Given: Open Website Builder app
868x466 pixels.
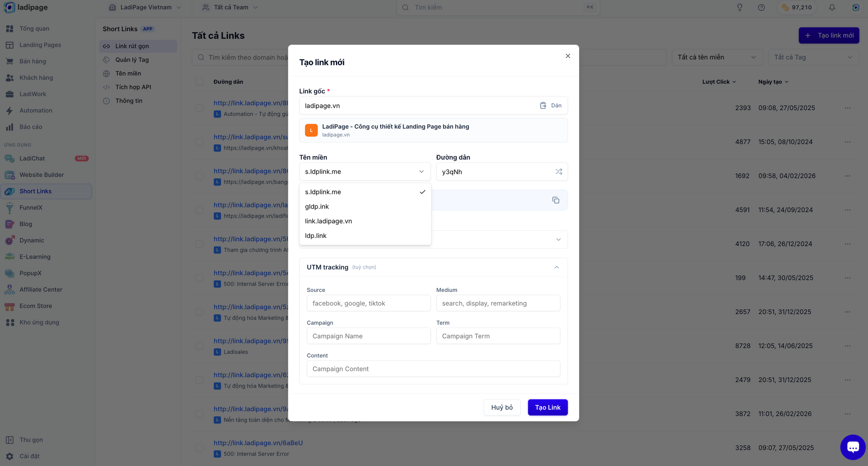Looking at the screenshot, I should coord(42,175).
